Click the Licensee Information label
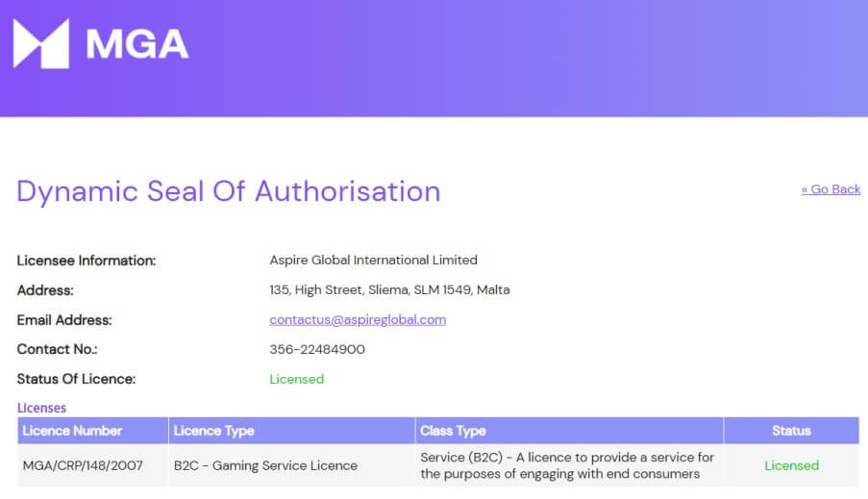 coord(87,261)
